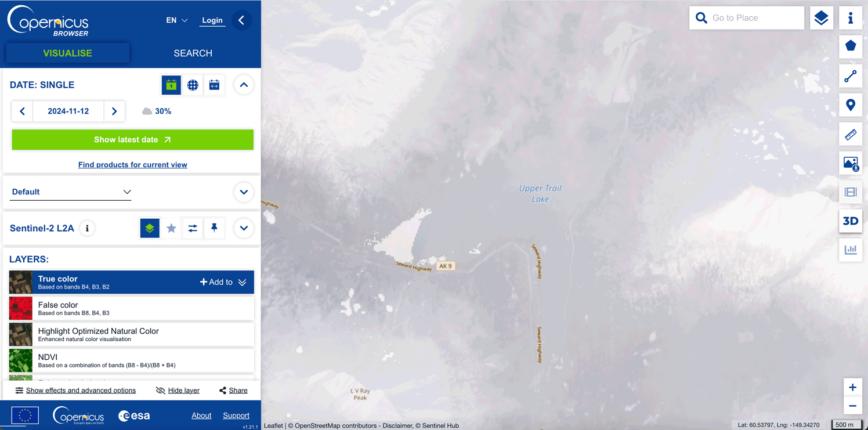The image size is (868, 430).
Task: Open the map layers selector icon
Action: coord(821,18)
